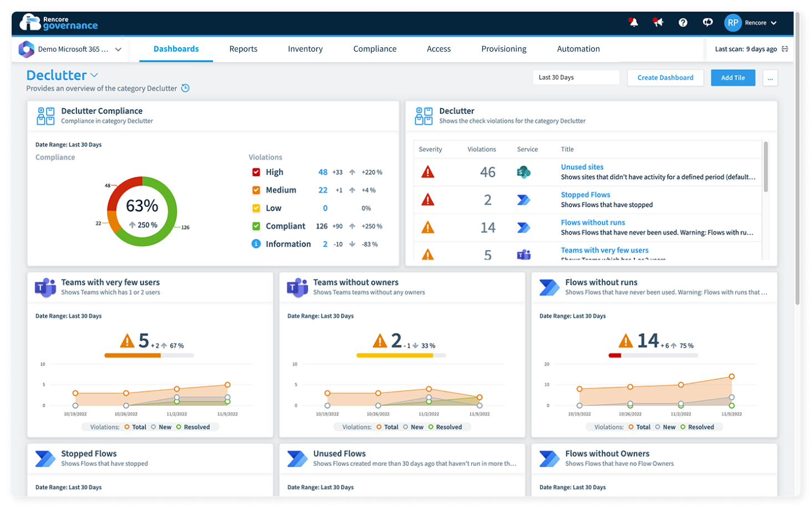Switch to the Dashboards tab

click(176, 49)
